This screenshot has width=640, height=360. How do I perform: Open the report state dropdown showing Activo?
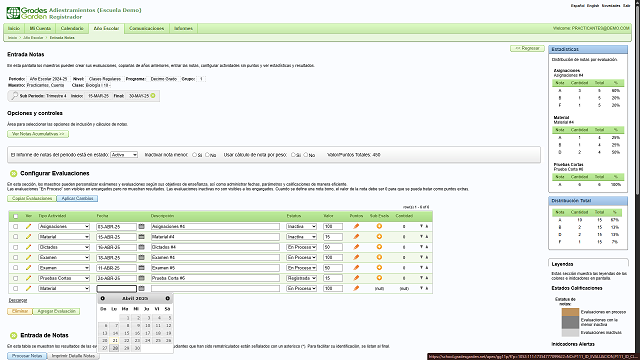(124, 155)
